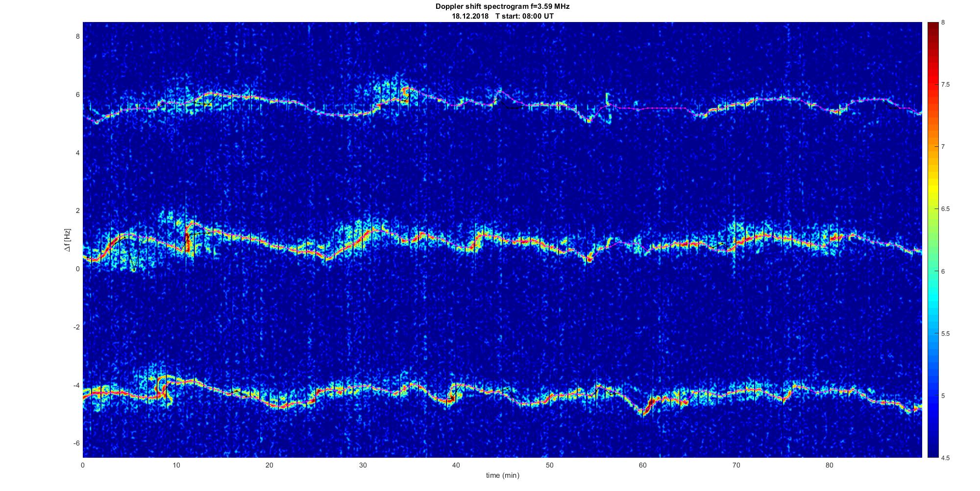The height and width of the screenshot is (491, 980).
Task: Click colorbar tick label '4.5'
Action: 946,458
